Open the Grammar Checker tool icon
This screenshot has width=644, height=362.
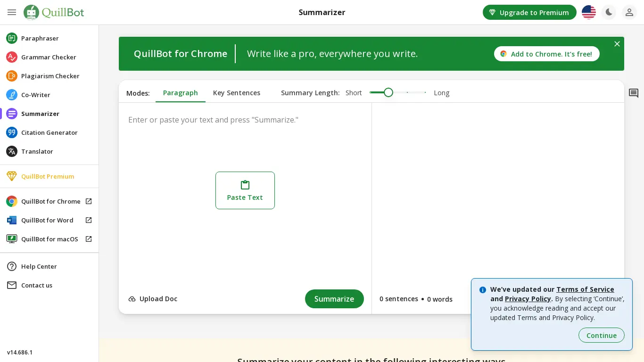point(12,57)
